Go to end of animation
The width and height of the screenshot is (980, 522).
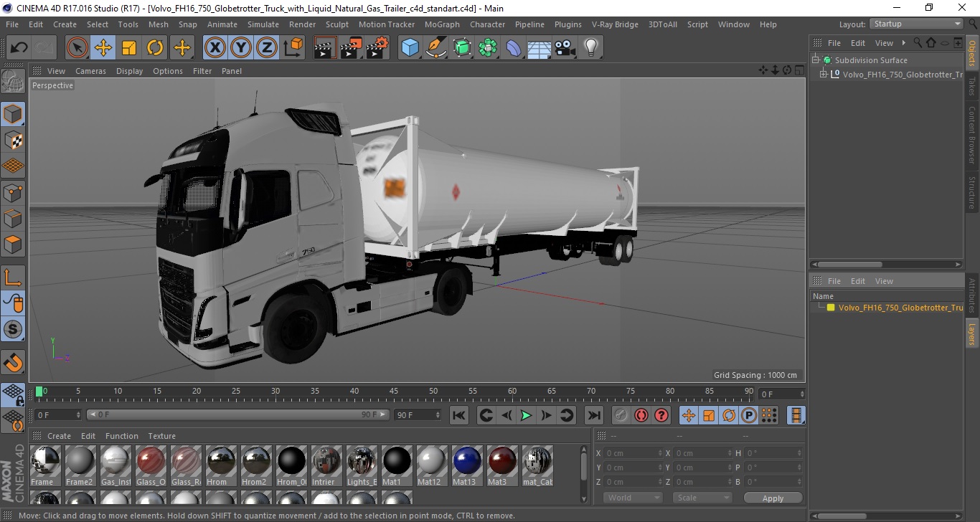pos(593,415)
